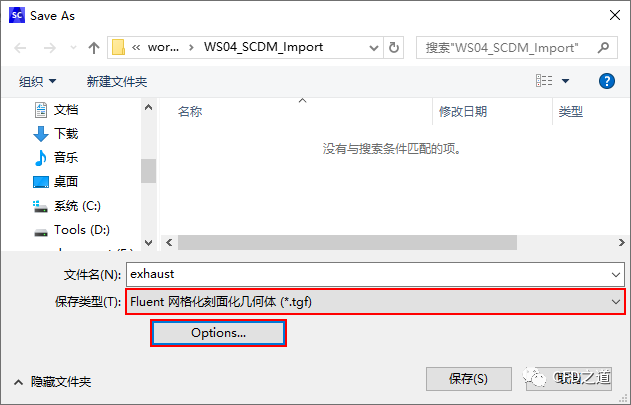
Task: Change the view layout icon
Action: click(544, 81)
